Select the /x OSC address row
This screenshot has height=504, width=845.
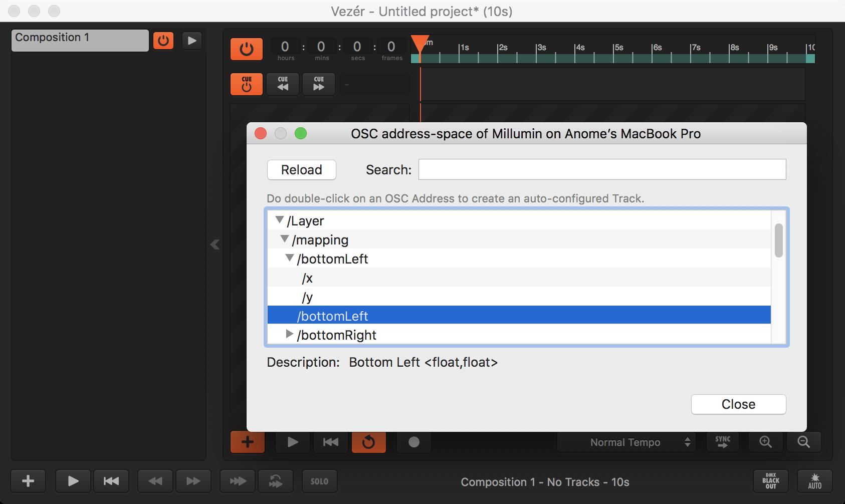pos(308,278)
